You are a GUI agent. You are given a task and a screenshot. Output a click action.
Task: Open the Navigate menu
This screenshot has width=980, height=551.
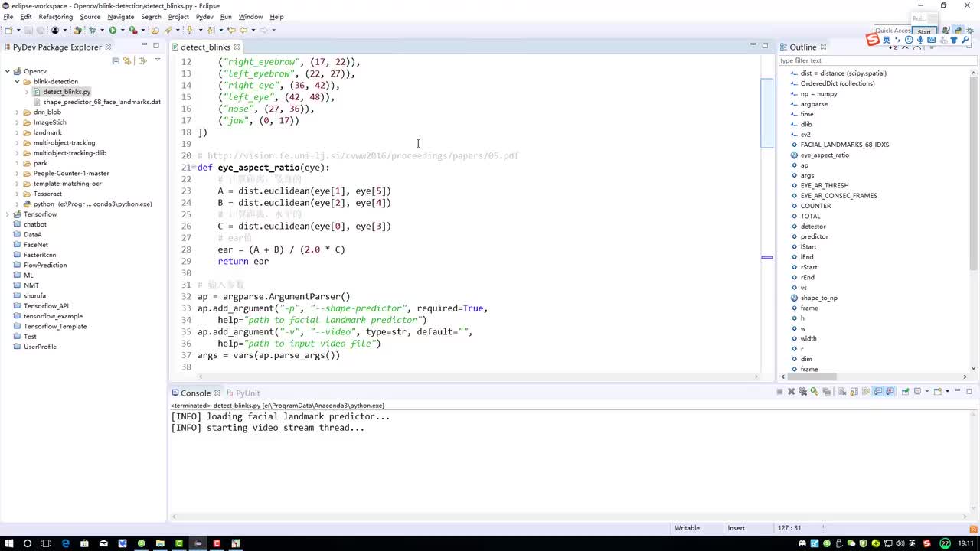coord(120,17)
